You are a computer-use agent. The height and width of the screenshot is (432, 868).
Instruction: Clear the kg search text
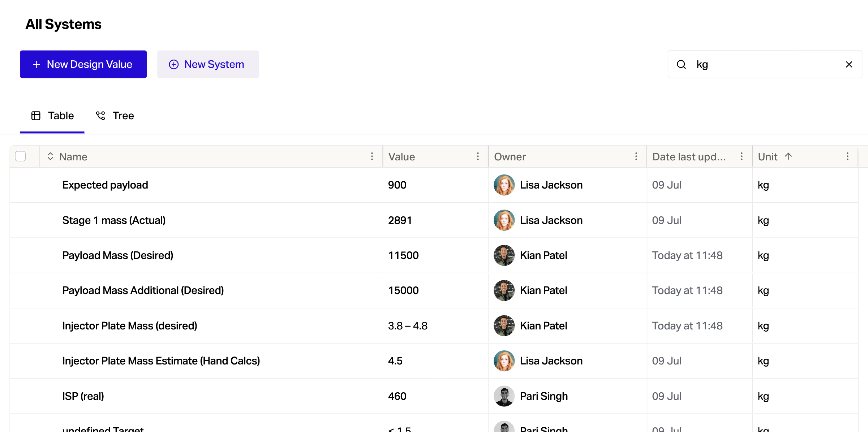(x=849, y=64)
